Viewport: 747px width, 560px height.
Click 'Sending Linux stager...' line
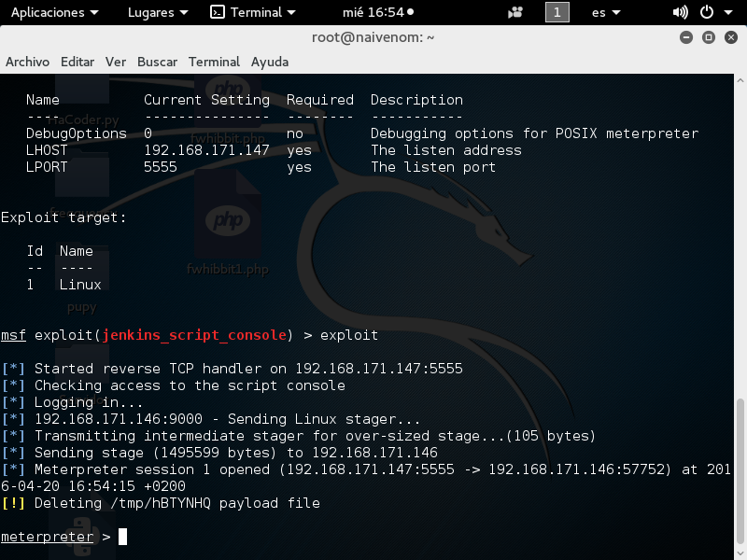click(x=211, y=419)
